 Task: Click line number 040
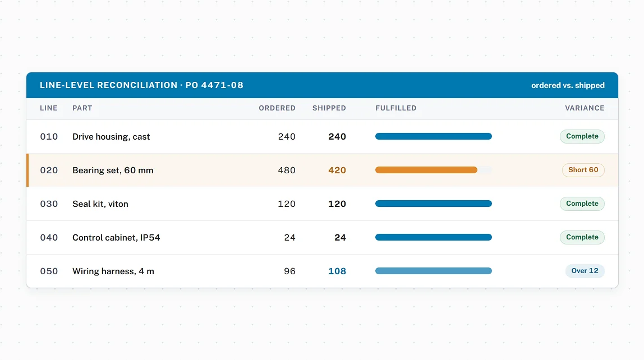tap(49, 238)
